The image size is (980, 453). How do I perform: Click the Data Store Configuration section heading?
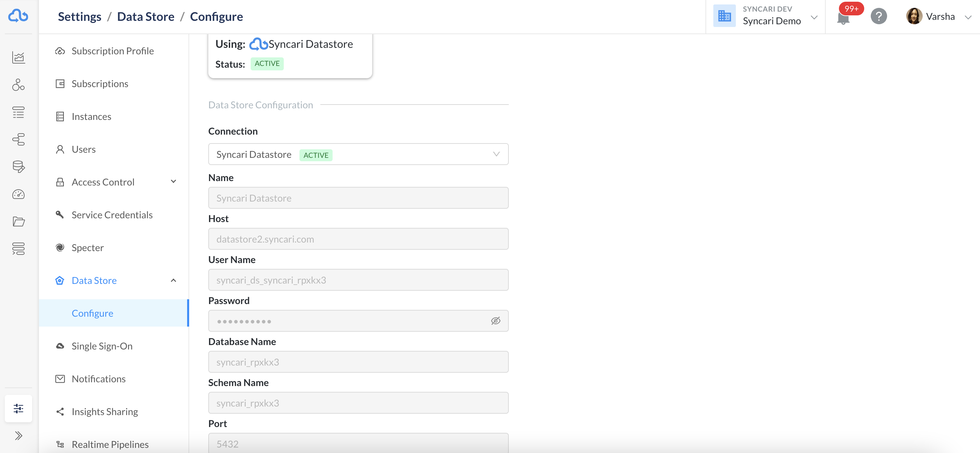pos(261,105)
